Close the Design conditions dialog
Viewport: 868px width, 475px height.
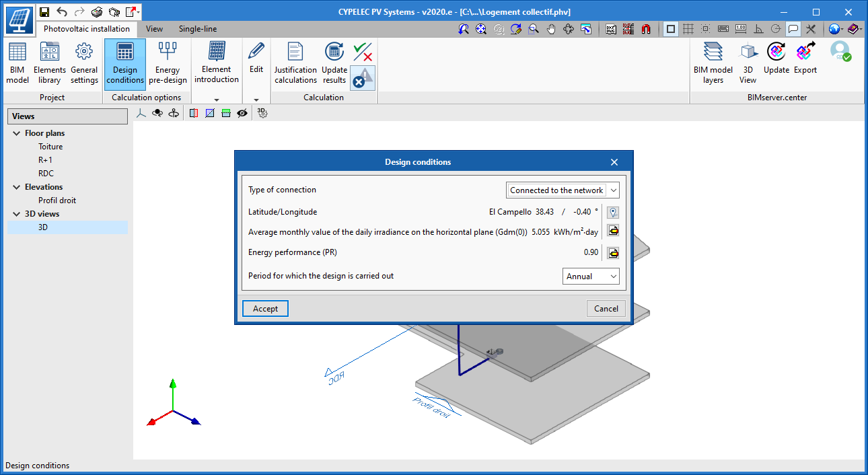(614, 162)
